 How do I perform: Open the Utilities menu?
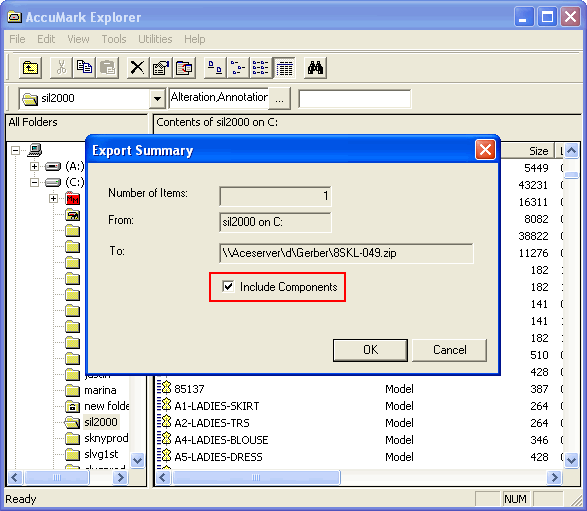155,39
